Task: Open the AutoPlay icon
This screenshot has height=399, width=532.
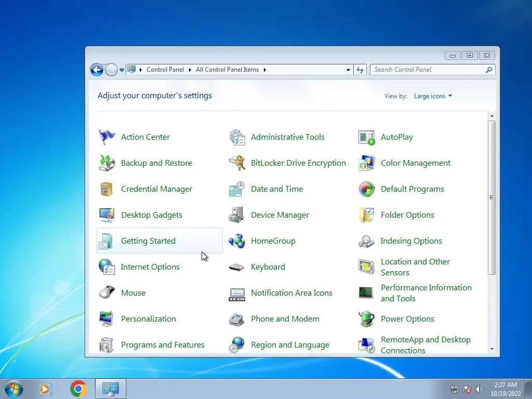Action: (366, 137)
